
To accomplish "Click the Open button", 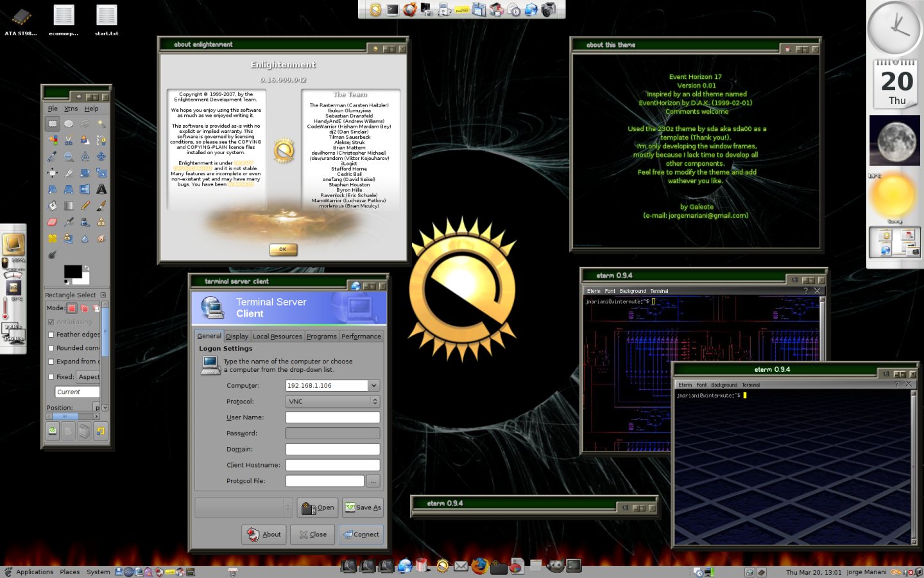I will (x=318, y=507).
